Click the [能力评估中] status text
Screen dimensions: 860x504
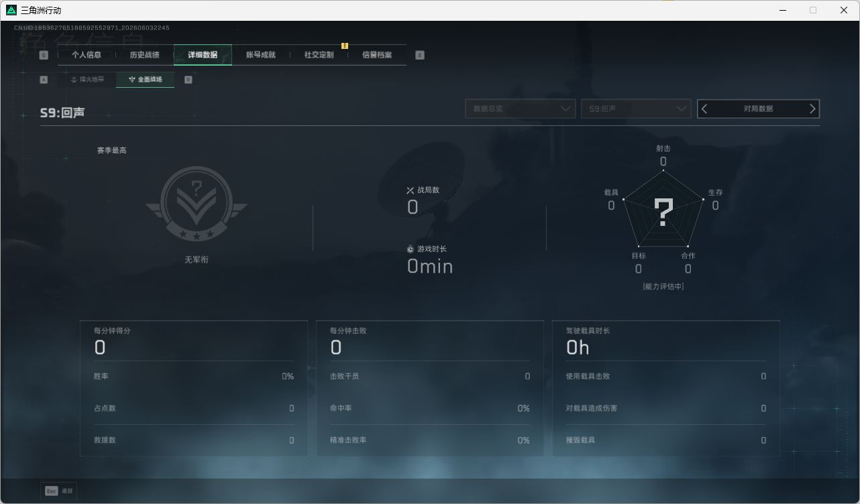click(x=663, y=286)
